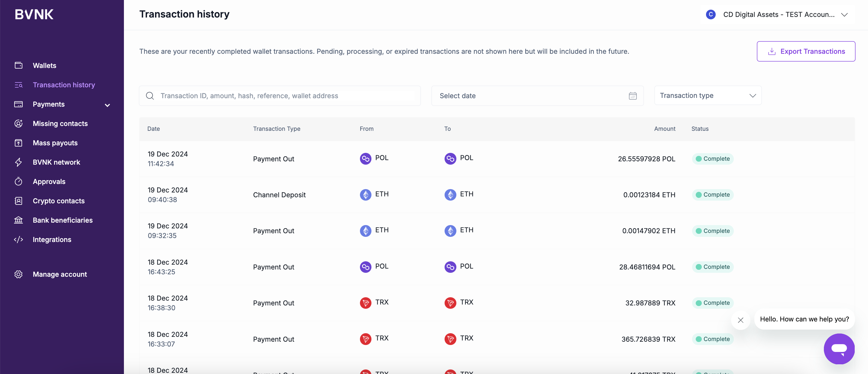Click the From column header
This screenshot has height=374, width=868.
click(x=366, y=129)
